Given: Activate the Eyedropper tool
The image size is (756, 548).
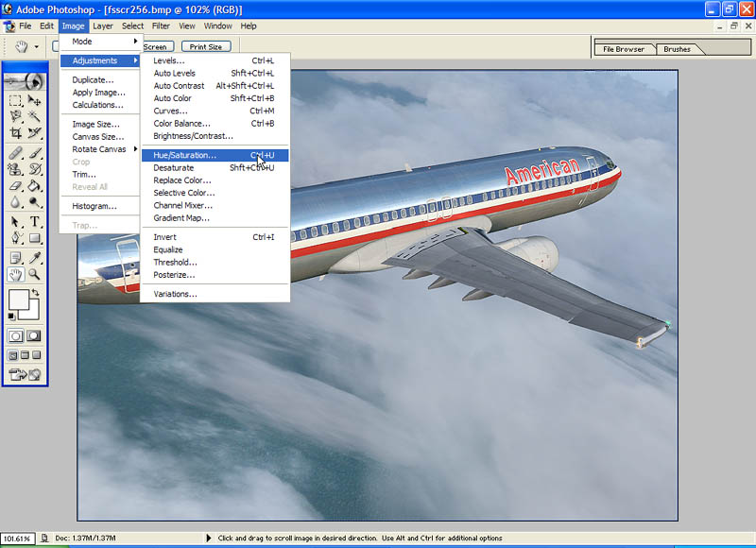Looking at the screenshot, I should (x=35, y=257).
